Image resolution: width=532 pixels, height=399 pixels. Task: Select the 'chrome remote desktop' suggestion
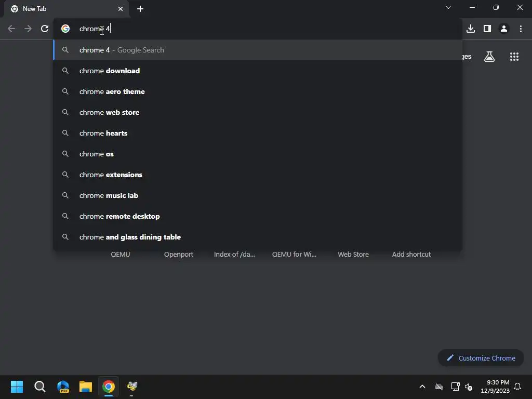click(x=258, y=217)
